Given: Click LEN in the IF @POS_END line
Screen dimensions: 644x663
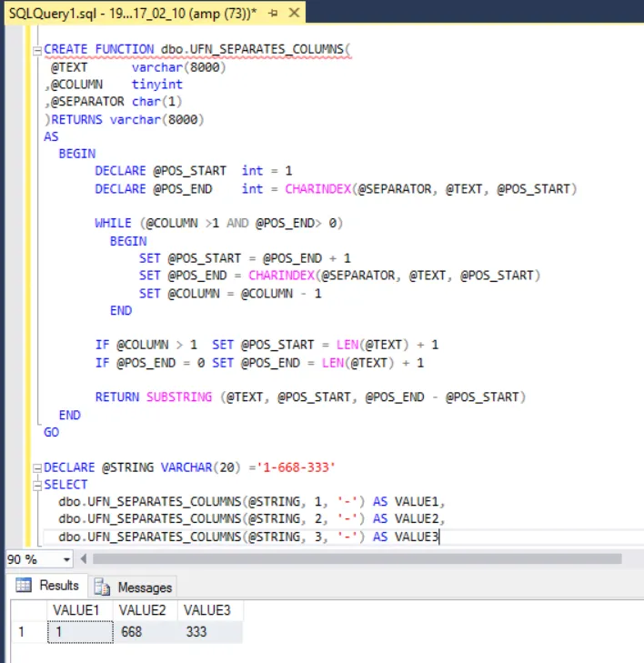Looking at the screenshot, I should [332, 363].
